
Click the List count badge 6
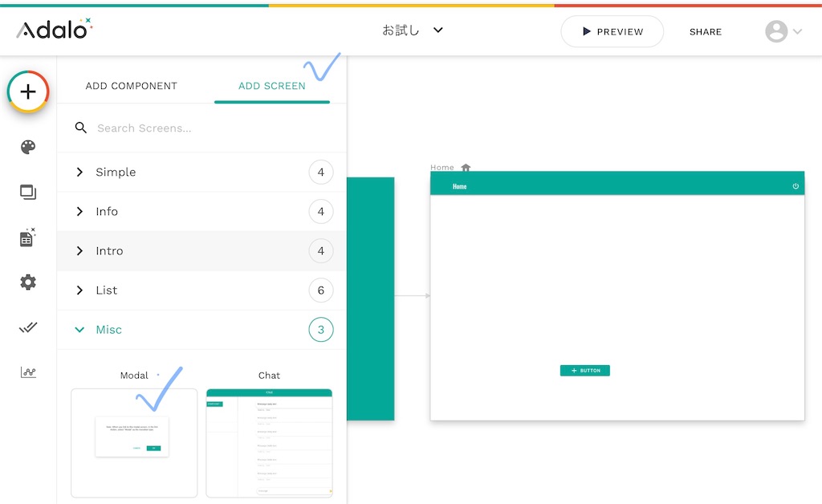[321, 290]
